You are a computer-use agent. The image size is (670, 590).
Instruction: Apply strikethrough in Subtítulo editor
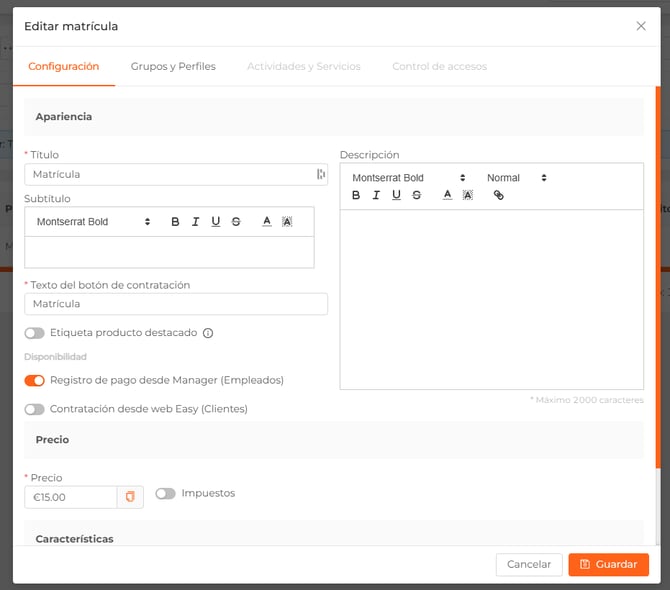tap(236, 222)
